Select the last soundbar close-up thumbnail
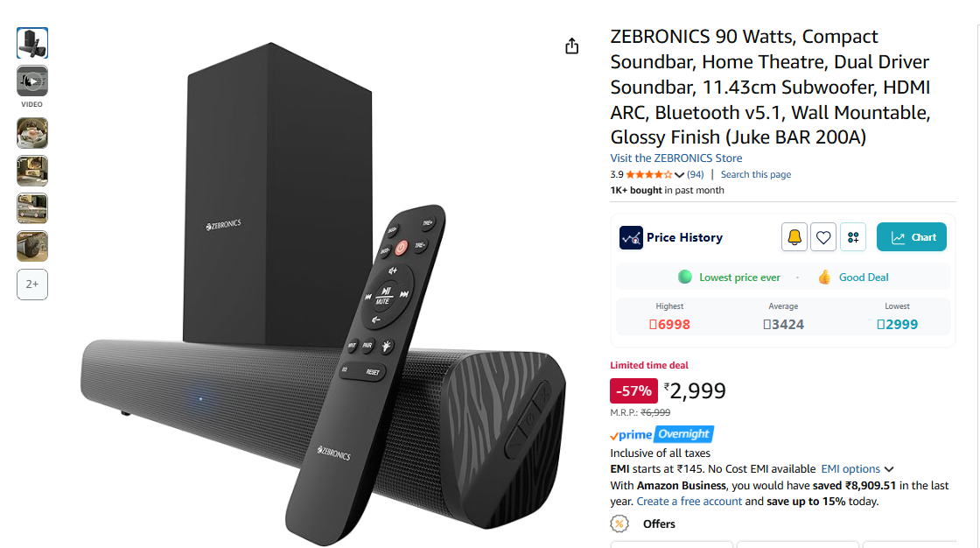The image size is (980, 548). click(32, 246)
